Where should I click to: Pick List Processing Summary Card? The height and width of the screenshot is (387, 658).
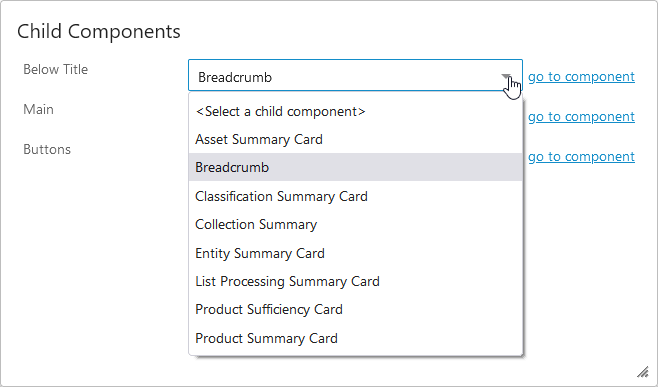pyautogui.click(x=355, y=281)
